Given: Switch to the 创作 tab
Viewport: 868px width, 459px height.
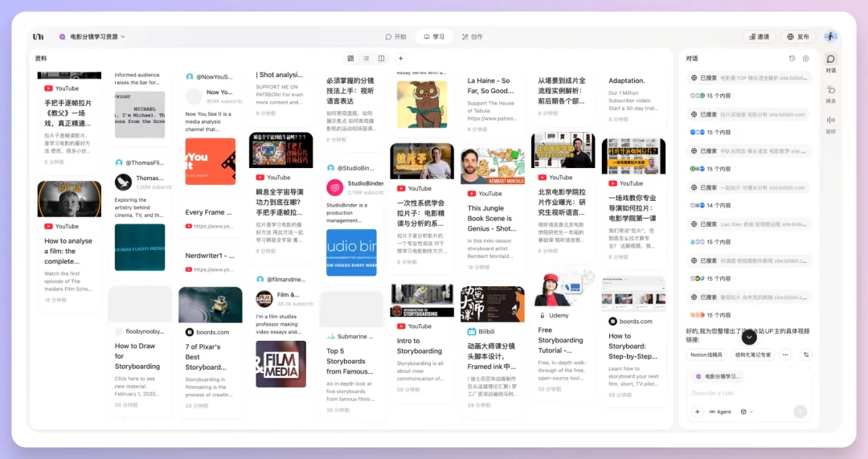Looking at the screenshot, I should point(472,37).
